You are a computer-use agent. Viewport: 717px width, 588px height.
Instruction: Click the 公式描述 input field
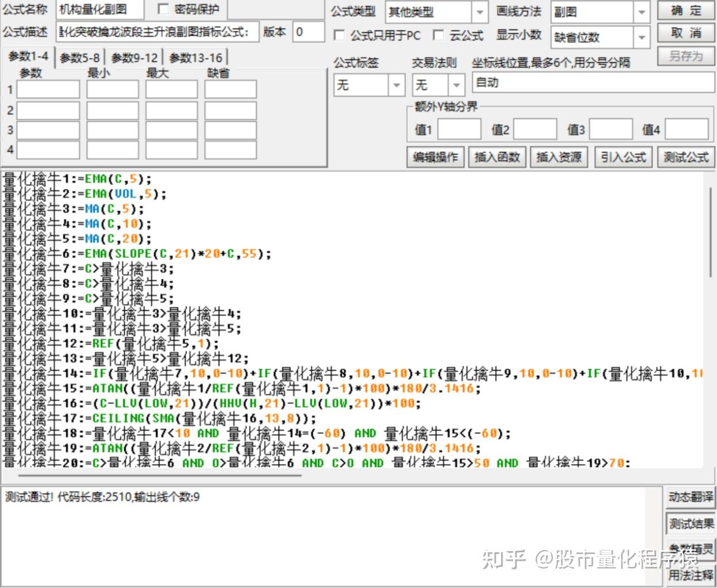coord(157,32)
